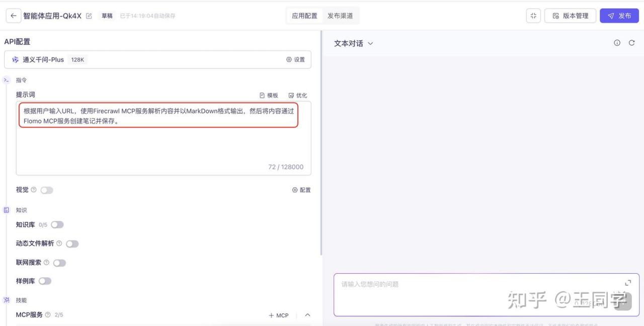Expand the chat input box with the expand icon
644x326 pixels.
click(628, 283)
